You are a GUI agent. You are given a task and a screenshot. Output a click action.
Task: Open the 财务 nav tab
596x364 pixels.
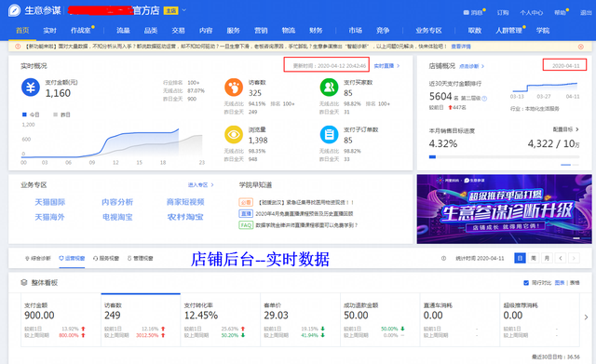tap(316, 31)
